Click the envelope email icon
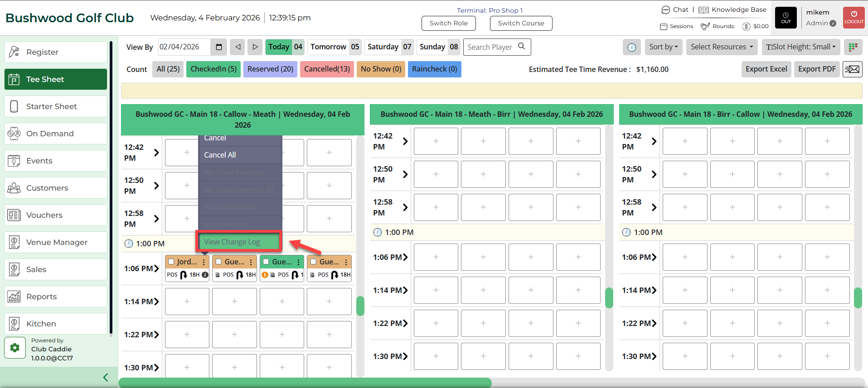Screen dimensions: 868x388 click(x=852, y=69)
